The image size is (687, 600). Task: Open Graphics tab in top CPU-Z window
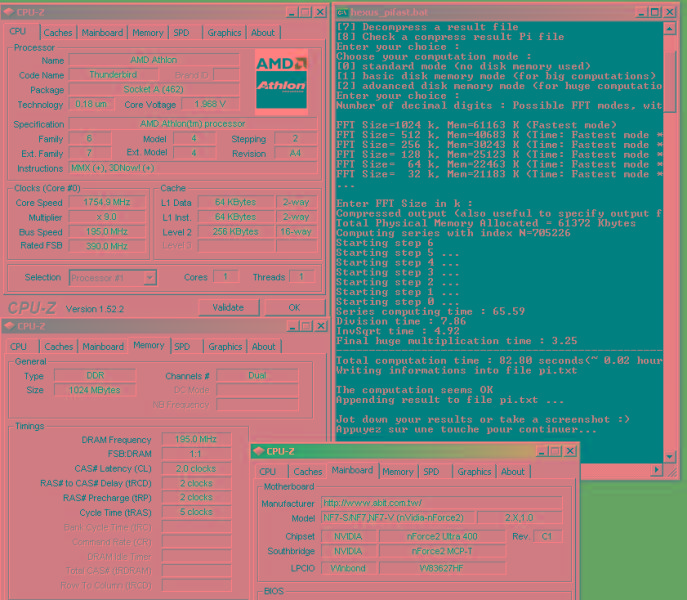tap(224, 33)
